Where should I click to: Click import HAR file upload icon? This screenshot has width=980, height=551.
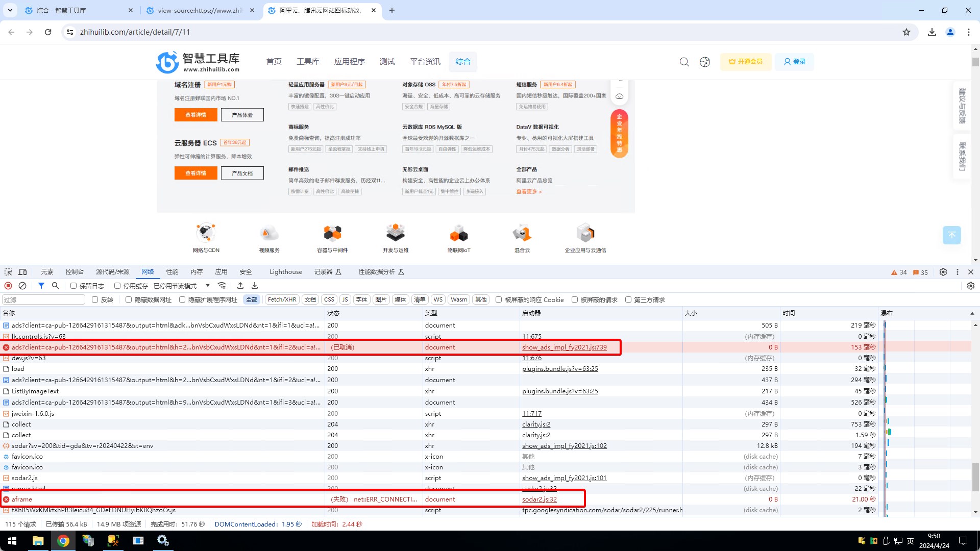(x=240, y=286)
